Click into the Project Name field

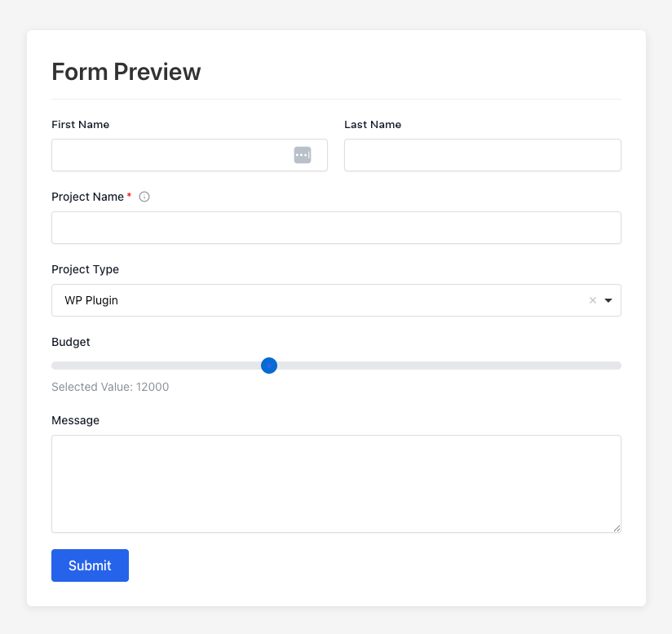point(336,228)
